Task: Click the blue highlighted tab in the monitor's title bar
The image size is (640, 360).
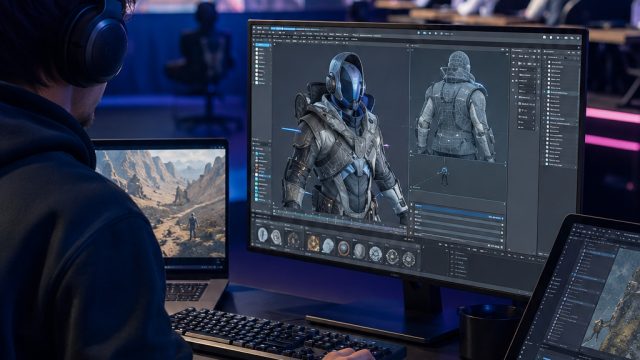Action: coord(283,29)
